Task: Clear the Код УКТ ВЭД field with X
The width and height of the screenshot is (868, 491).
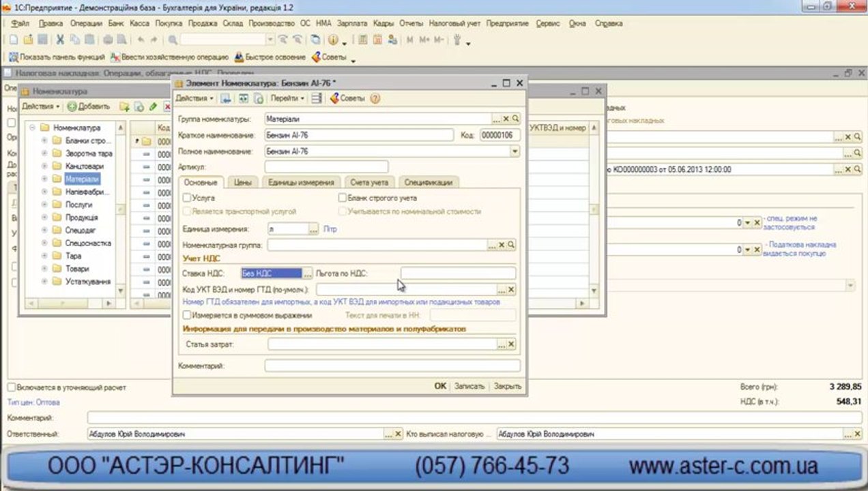Action: click(x=511, y=290)
